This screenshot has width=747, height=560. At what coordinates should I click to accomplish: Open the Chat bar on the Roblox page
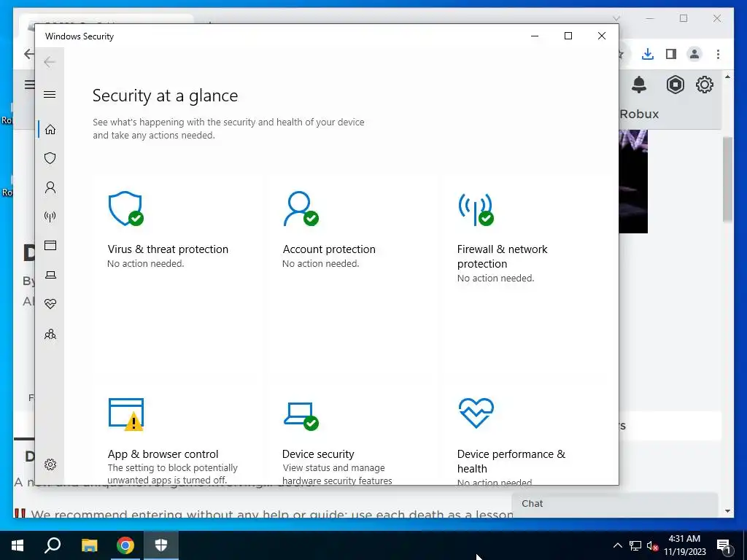pos(614,504)
